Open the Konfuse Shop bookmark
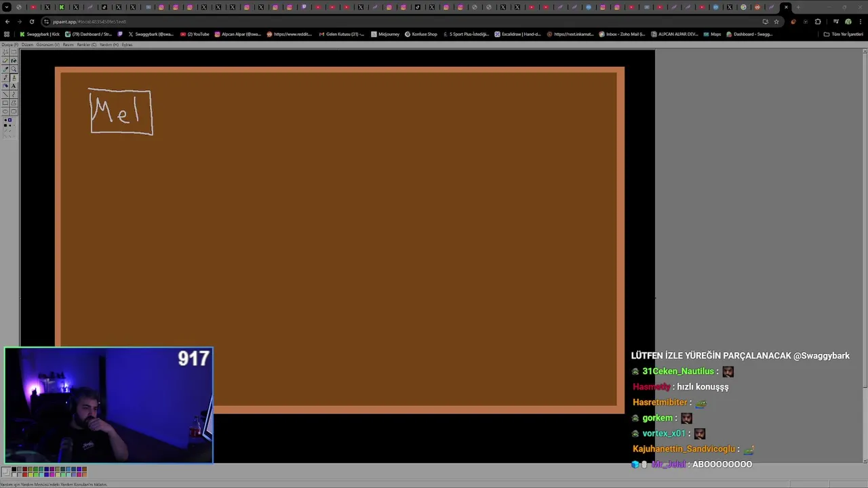 pyautogui.click(x=421, y=34)
